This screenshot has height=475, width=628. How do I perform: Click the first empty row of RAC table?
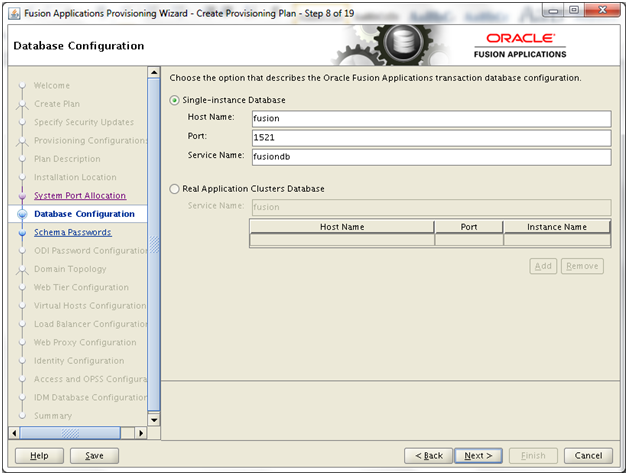430,240
